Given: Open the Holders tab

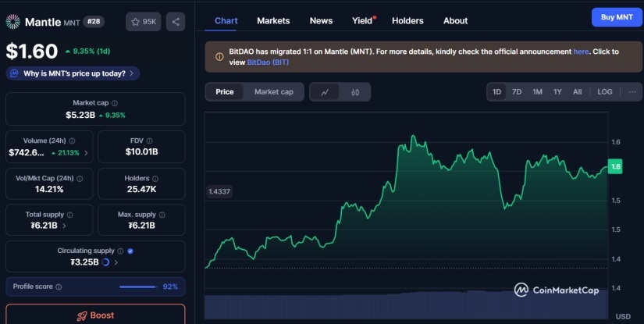Looking at the screenshot, I should (x=407, y=20).
